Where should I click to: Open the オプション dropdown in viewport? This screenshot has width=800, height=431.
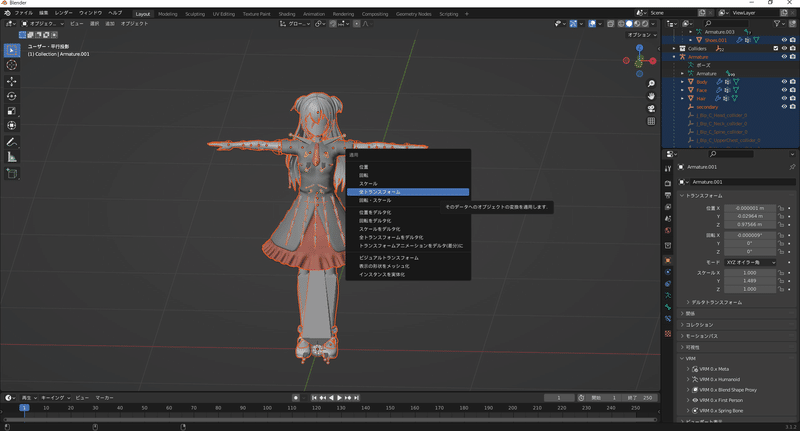tap(642, 35)
